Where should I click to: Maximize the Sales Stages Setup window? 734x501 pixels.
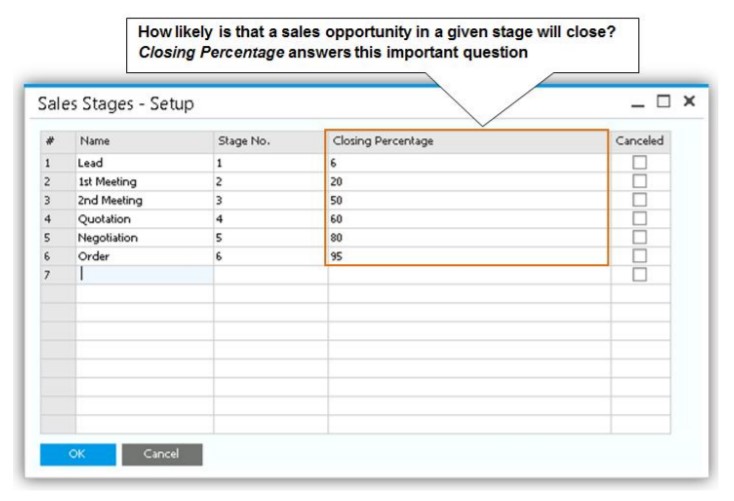tap(663, 102)
